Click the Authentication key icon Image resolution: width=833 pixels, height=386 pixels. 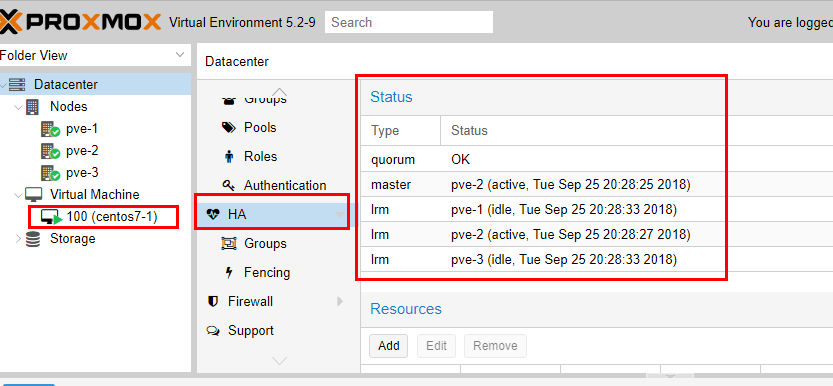[x=228, y=185]
